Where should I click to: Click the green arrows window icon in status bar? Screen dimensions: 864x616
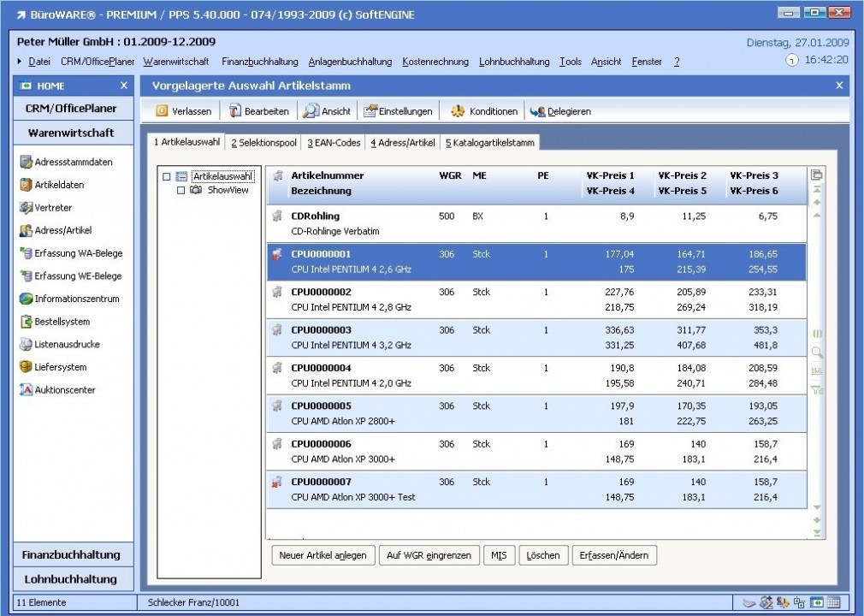(817, 602)
